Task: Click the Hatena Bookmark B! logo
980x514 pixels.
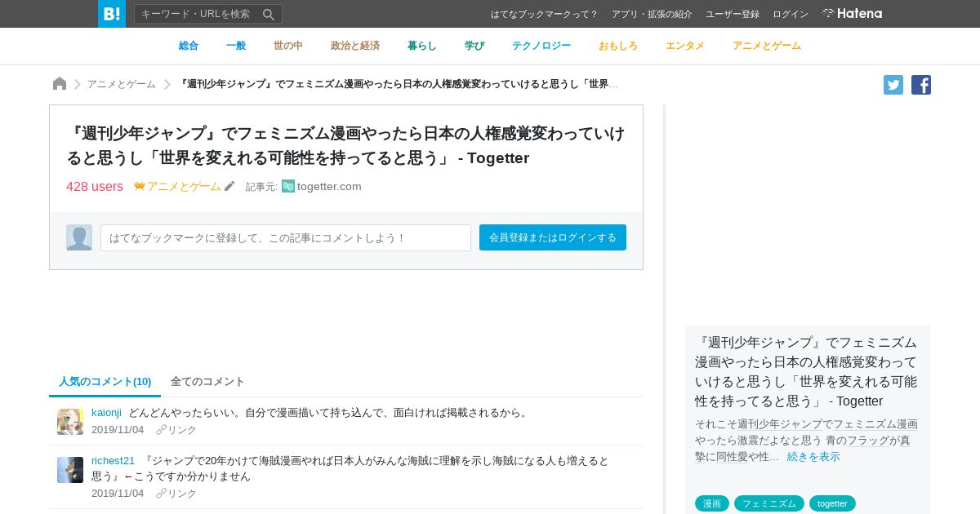Action: click(x=112, y=14)
